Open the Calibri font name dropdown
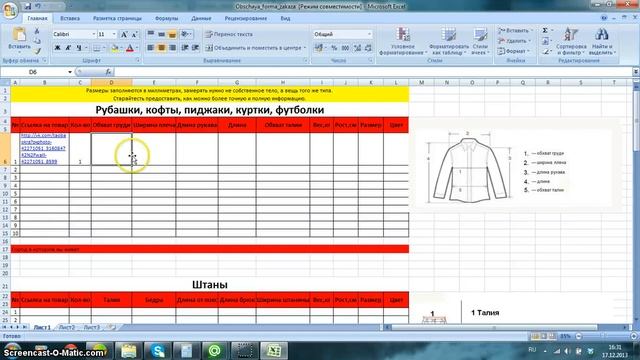Image resolution: width=640 pixels, height=360 pixels. coord(93,34)
